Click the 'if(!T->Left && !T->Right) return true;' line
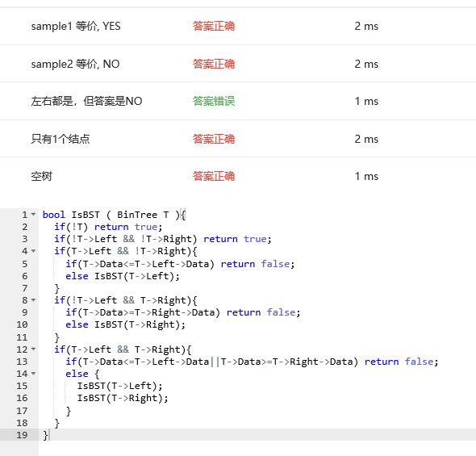The image size is (476, 456). (x=163, y=239)
